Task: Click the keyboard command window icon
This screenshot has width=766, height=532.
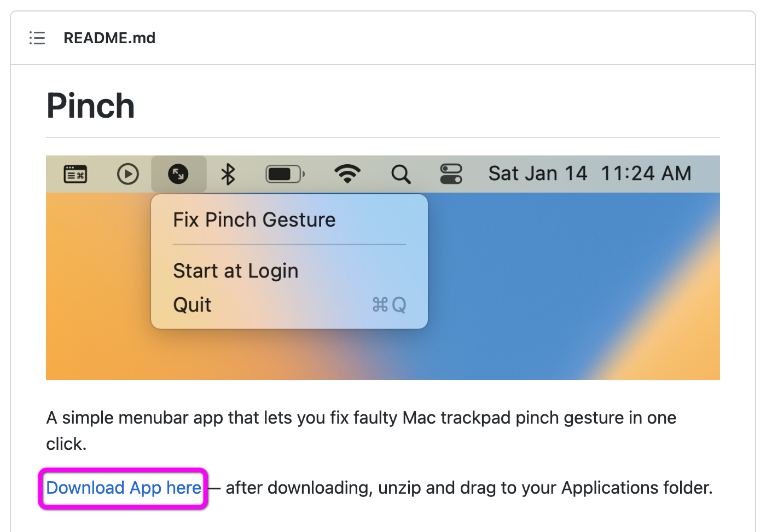Action: click(x=76, y=174)
